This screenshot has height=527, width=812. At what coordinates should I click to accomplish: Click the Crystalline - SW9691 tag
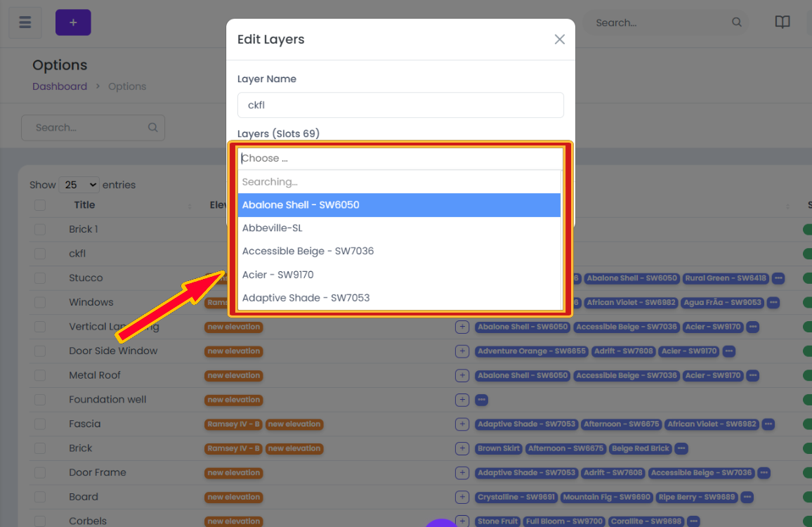coord(516,497)
